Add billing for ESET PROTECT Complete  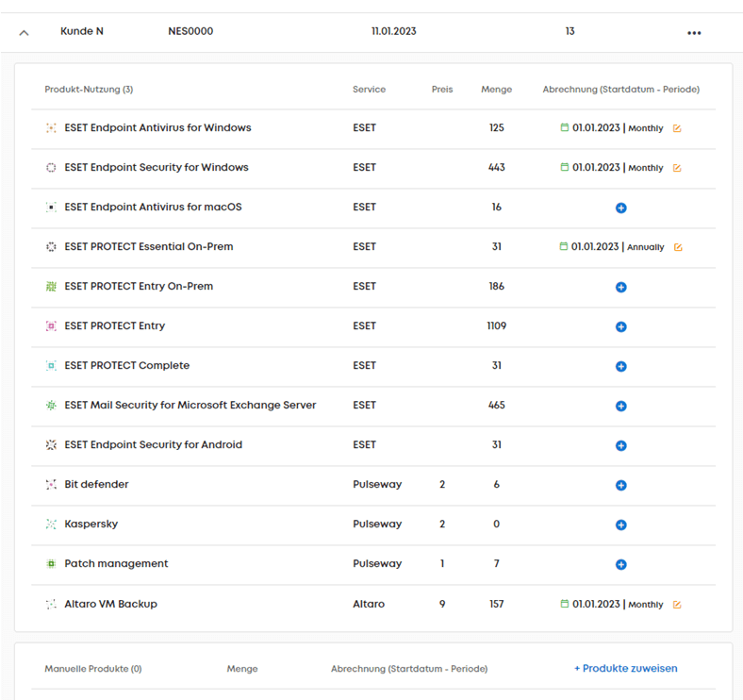620,366
